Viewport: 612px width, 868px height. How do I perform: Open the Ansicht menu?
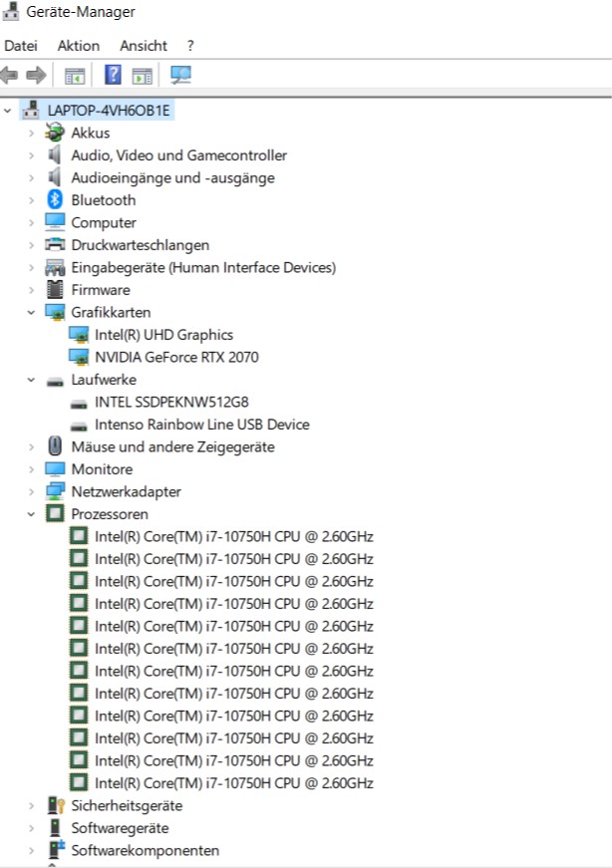pyautogui.click(x=144, y=46)
